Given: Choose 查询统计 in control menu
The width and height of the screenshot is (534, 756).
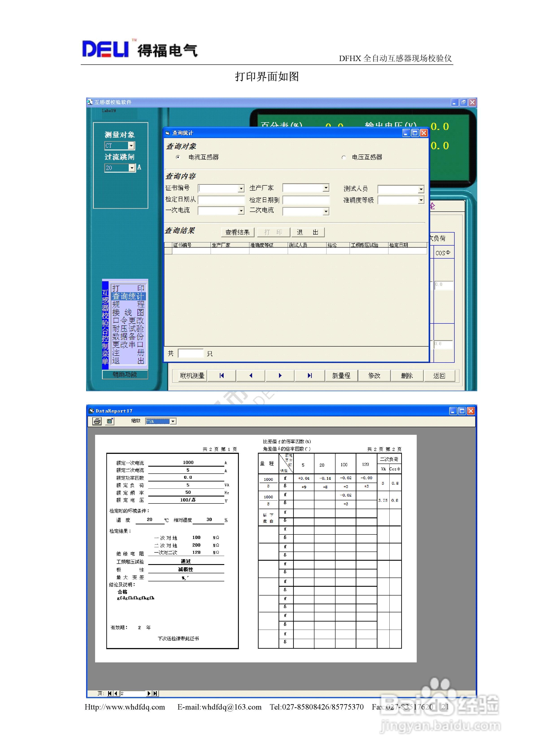Looking at the screenshot, I should [128, 296].
